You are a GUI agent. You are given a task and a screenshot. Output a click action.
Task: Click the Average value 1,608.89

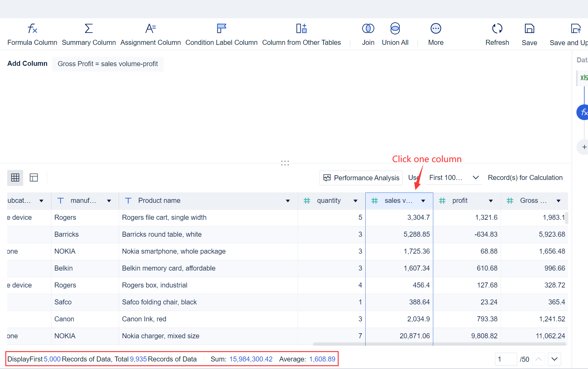point(322,359)
